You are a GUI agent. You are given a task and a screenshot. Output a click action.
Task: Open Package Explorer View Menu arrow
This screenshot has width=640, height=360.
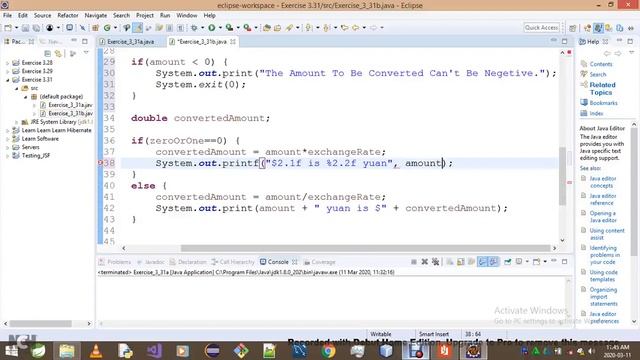point(86,53)
